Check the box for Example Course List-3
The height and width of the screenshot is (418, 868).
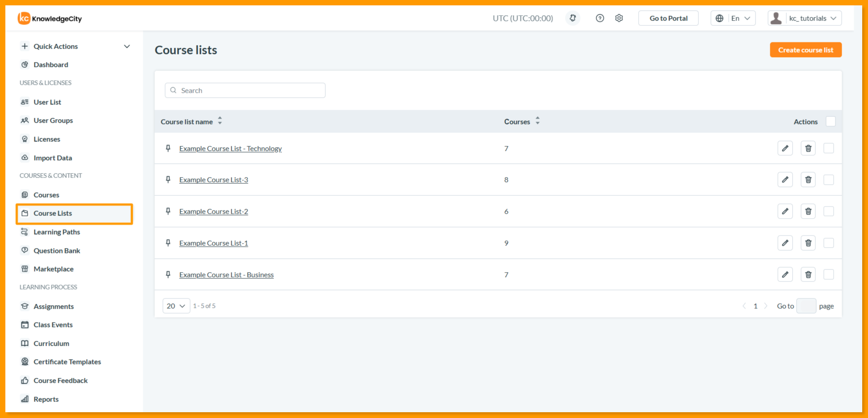coord(829,180)
